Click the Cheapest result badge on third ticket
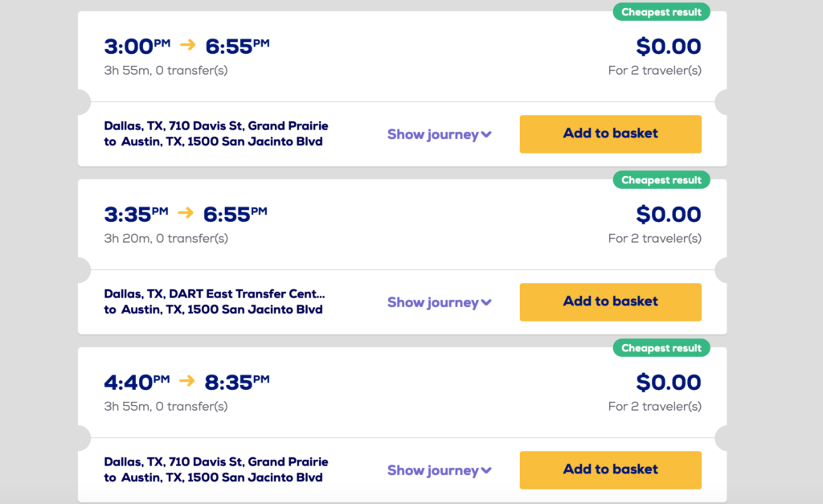Viewport: 823px width, 504px height. (661, 348)
